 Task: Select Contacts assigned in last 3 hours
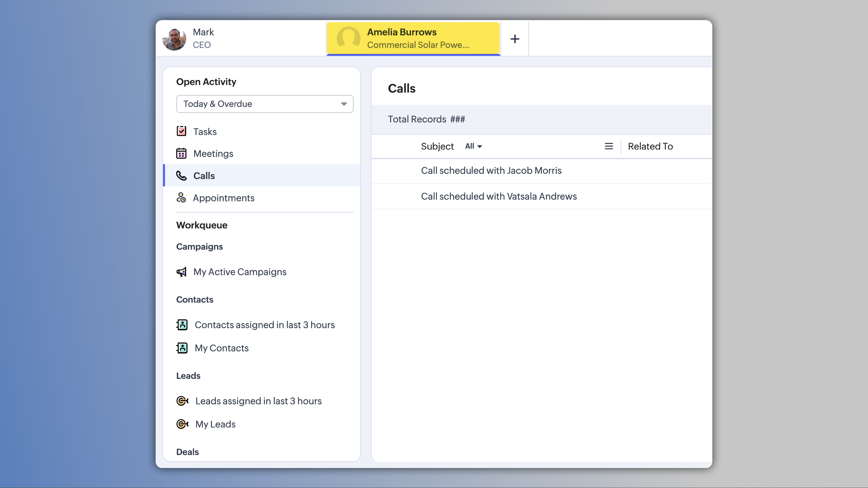coord(264,325)
